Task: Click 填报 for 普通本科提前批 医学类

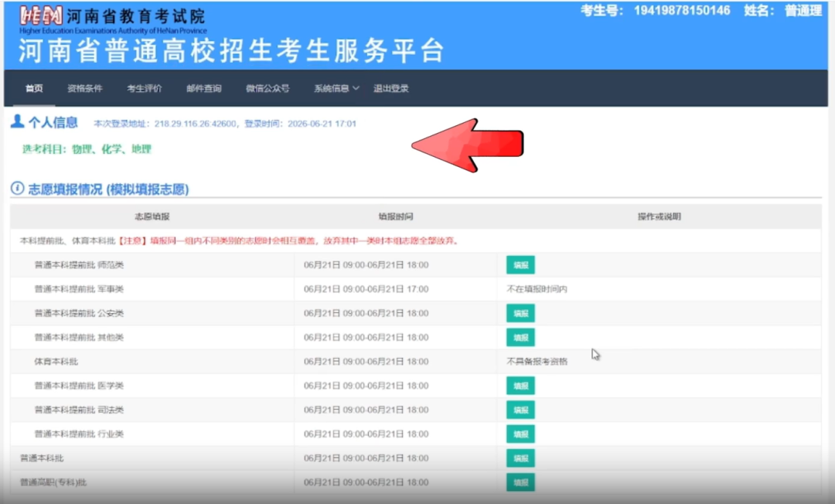Action: tap(520, 386)
